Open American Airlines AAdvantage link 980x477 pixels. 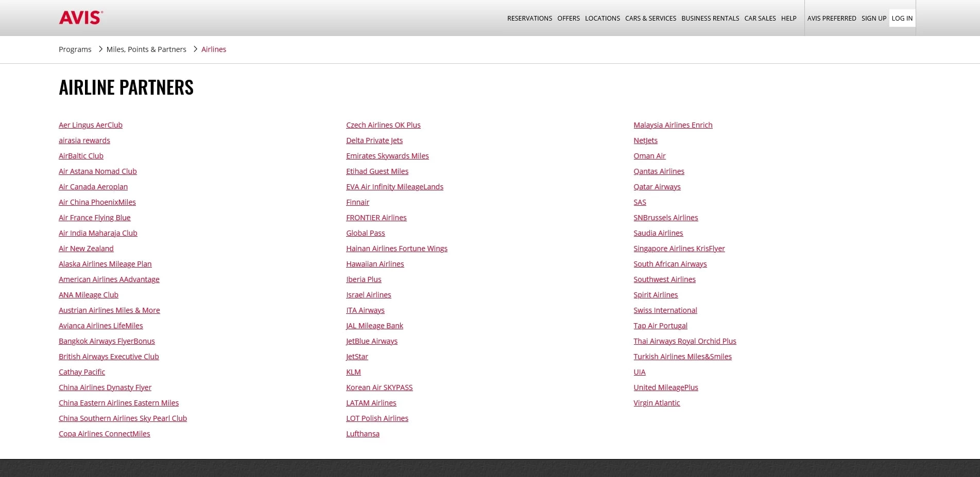109,279
